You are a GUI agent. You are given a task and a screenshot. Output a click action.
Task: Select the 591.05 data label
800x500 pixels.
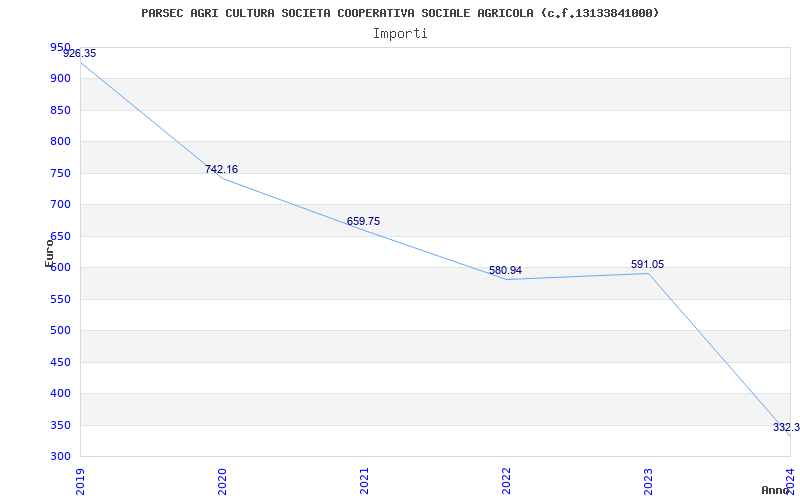click(647, 264)
